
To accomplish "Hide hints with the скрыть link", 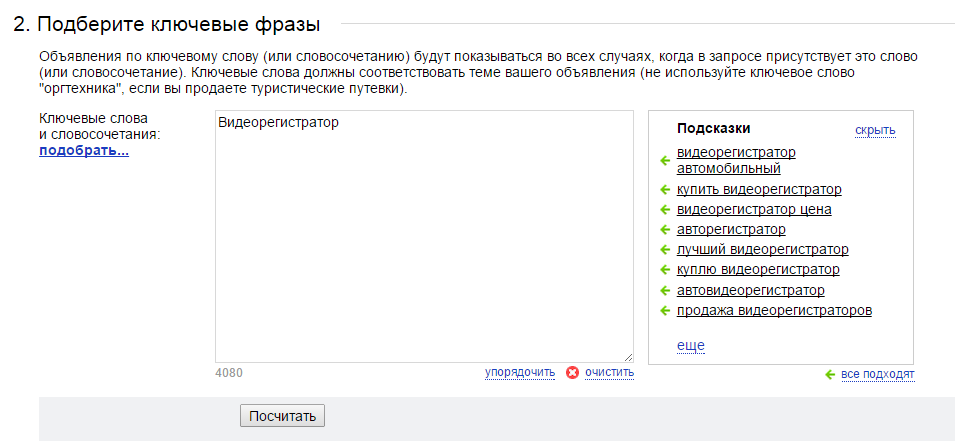I will click(x=875, y=130).
